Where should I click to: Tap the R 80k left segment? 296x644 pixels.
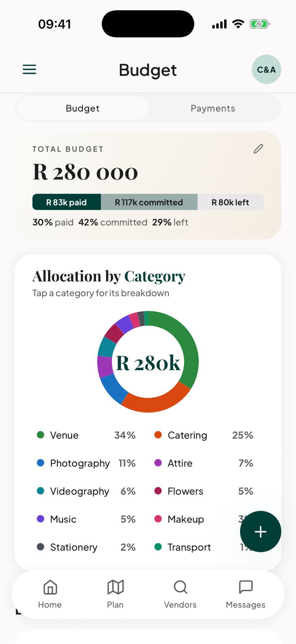230,202
